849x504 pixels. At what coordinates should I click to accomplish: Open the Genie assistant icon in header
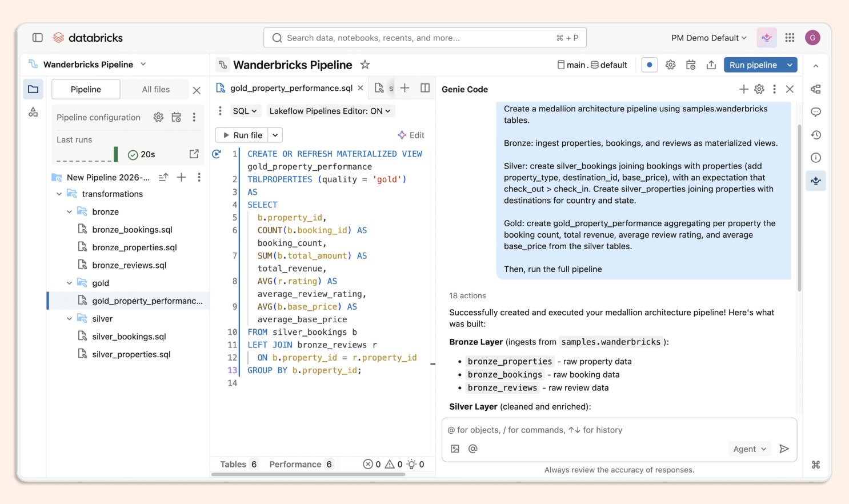click(x=766, y=38)
